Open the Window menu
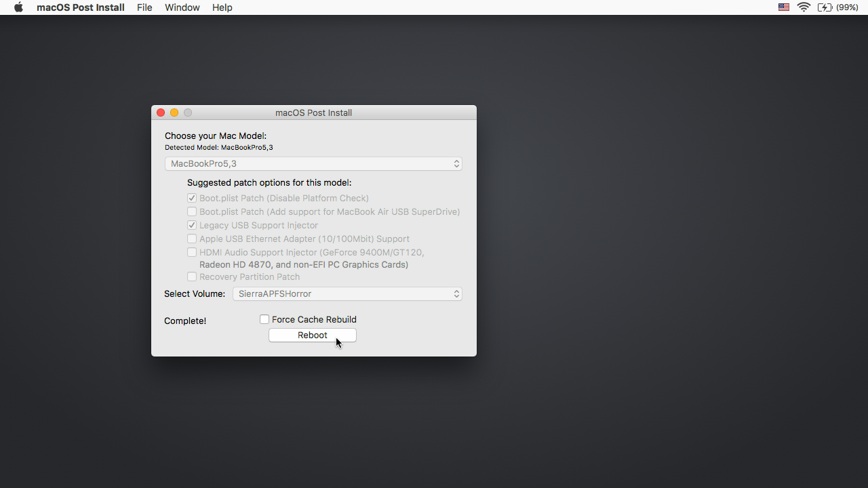Image resolution: width=868 pixels, height=488 pixels. coord(182,7)
